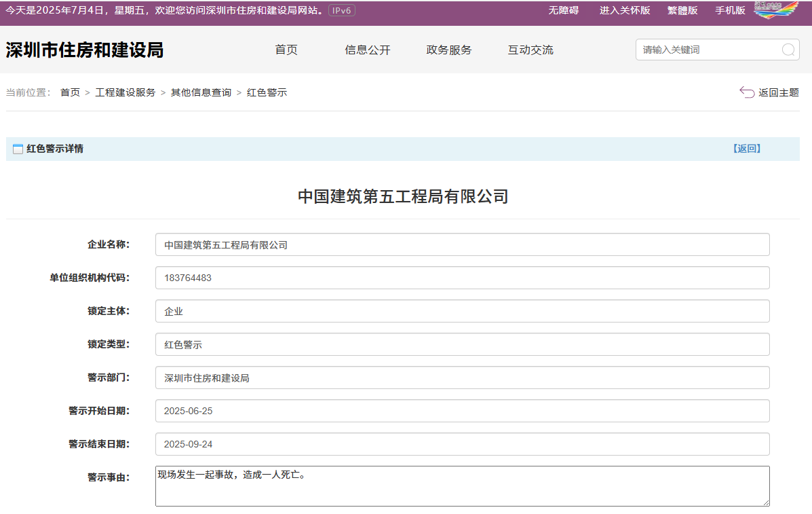Click the 企业名称 field
This screenshot has height=514, width=812.
463,244
